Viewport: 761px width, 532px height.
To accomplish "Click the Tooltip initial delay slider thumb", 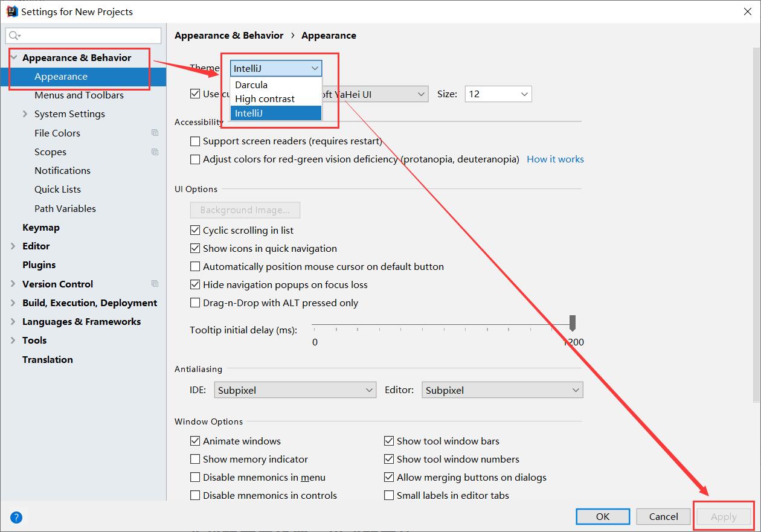I will 573,322.
